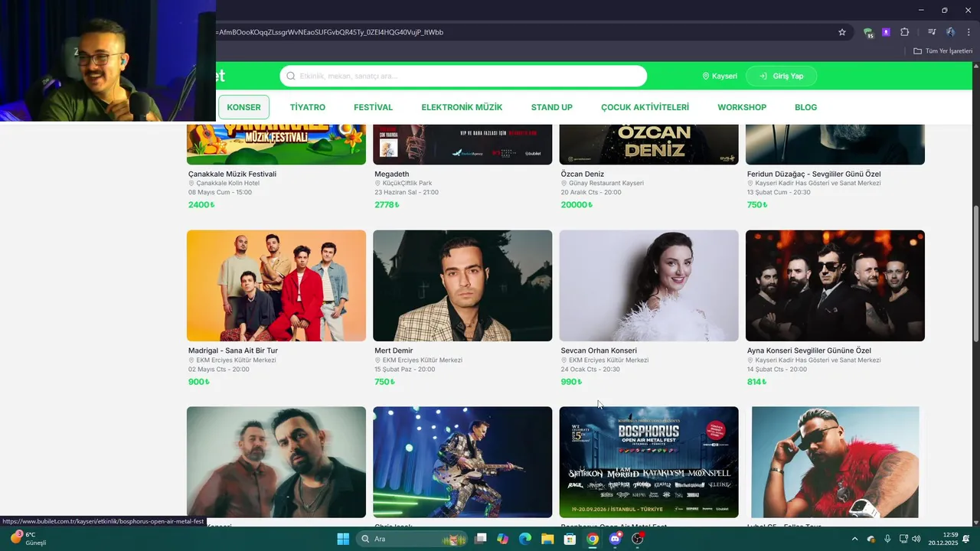Launch Copilot from the taskbar
This screenshot has height=551, width=980.
[x=502, y=539]
